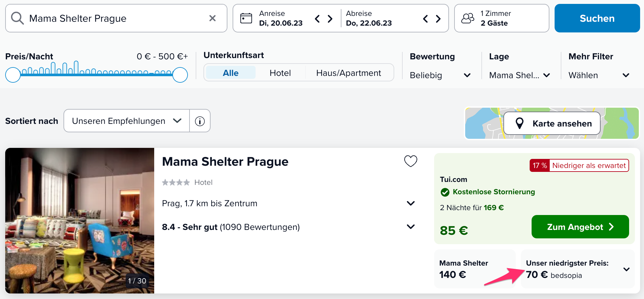Click the Suchen button
The width and height of the screenshot is (644, 299).
tap(597, 18)
